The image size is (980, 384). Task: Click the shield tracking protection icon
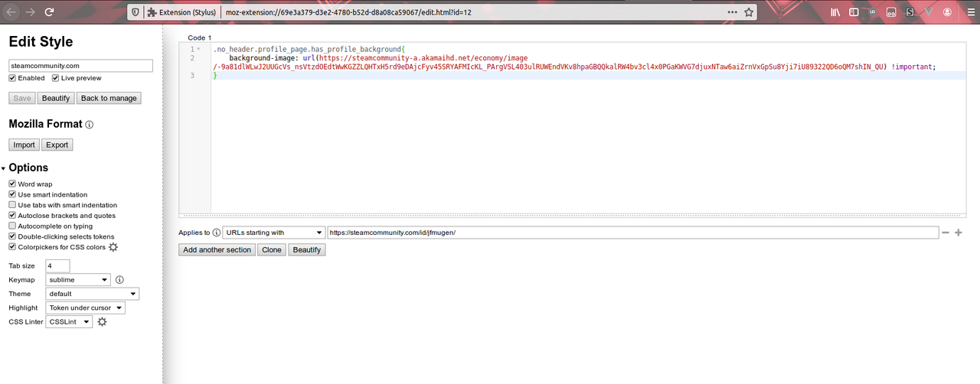(x=136, y=12)
